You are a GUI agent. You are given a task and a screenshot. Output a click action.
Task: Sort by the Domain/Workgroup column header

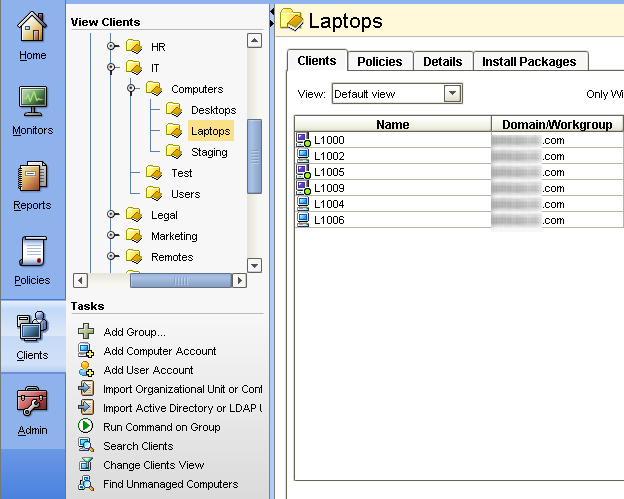click(x=557, y=124)
